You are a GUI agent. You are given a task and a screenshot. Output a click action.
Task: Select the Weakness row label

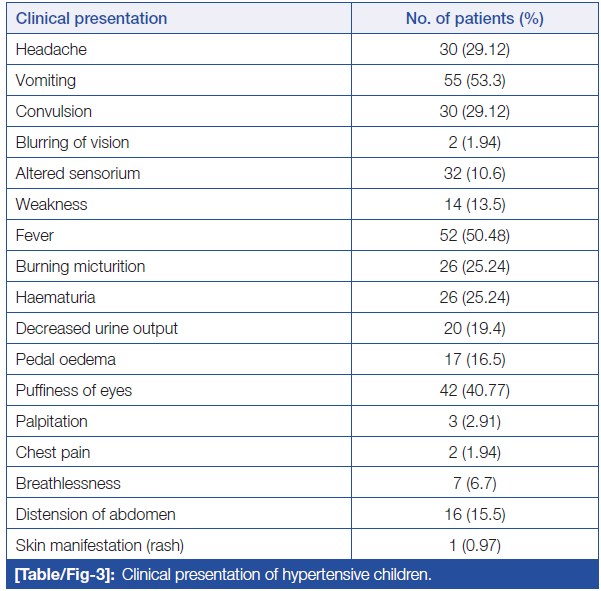click(x=51, y=204)
